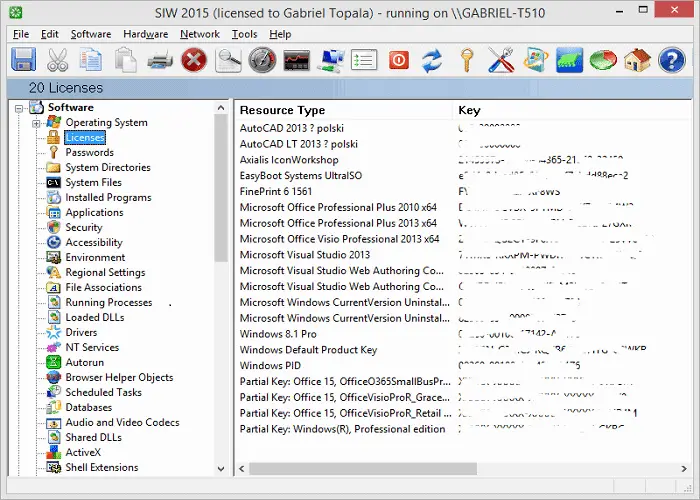
Task: Open Installed Programs tree item
Action: [x=108, y=197]
